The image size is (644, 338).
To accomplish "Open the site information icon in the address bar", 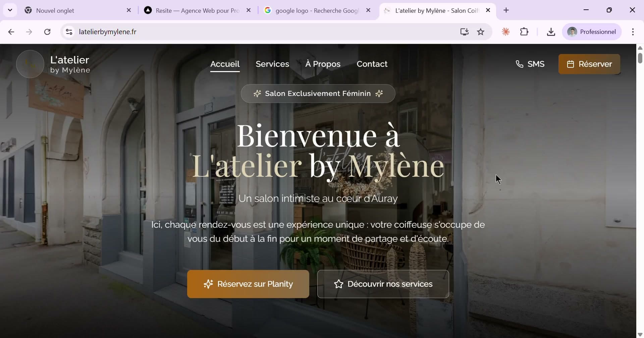I will pyautogui.click(x=69, y=32).
